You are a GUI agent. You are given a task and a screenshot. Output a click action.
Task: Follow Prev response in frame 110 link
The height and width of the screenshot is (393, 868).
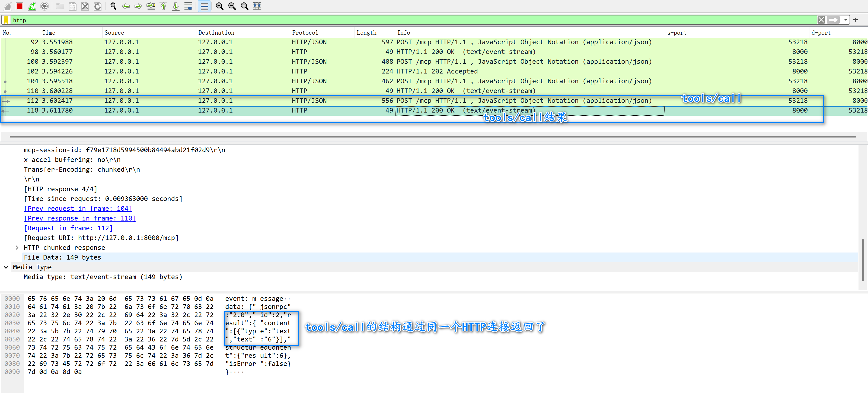click(80, 218)
